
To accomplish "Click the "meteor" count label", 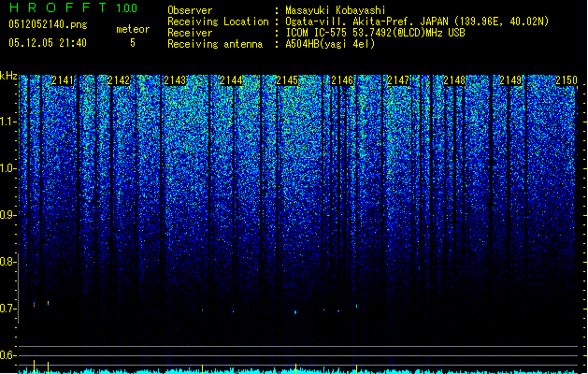I will pos(133,29).
